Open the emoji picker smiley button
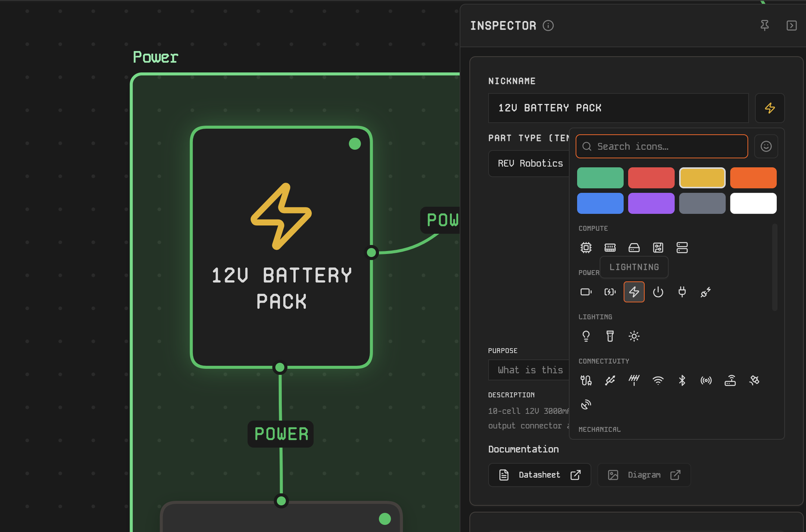Viewport: 806px width, 532px height. coord(766,146)
